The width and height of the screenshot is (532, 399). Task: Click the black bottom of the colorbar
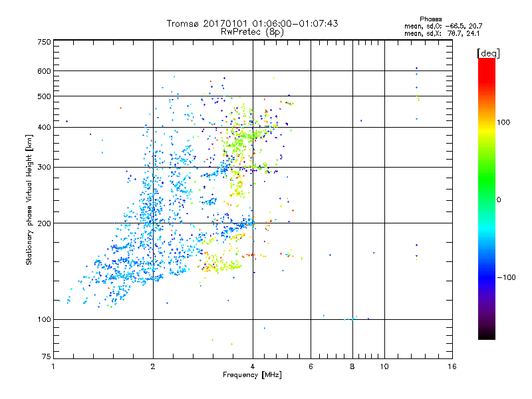pyautogui.click(x=487, y=334)
